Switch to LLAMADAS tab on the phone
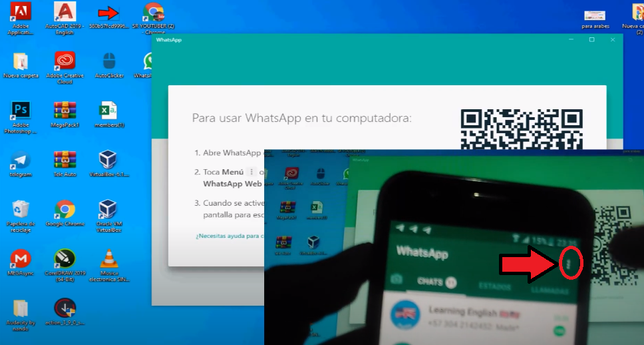This screenshot has height=345, width=644. coord(550,290)
